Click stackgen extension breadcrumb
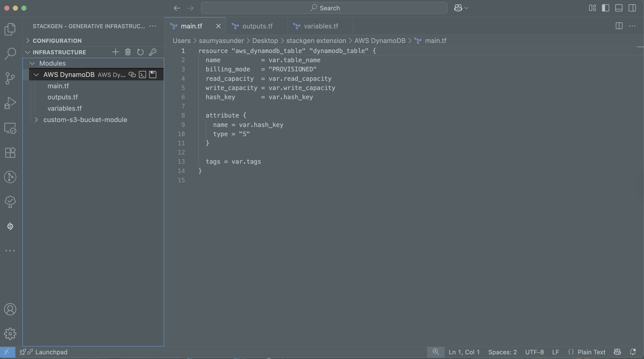Viewport: 644px width, 359px height. point(316,41)
